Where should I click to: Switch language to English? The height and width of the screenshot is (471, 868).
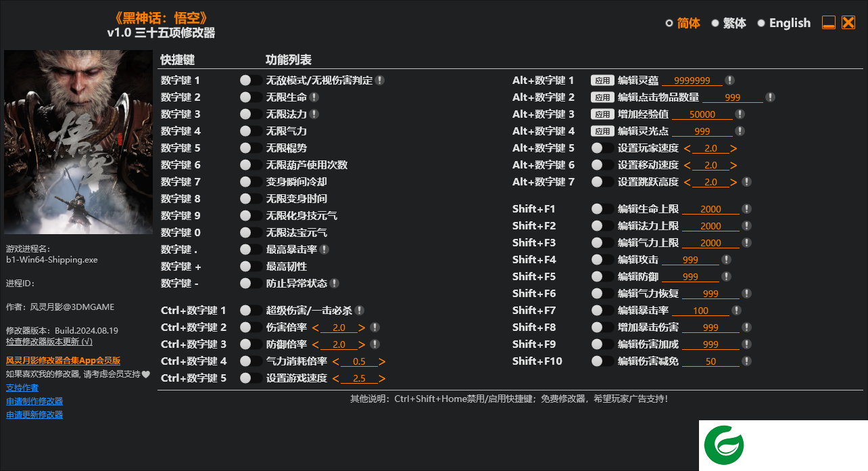coord(783,23)
